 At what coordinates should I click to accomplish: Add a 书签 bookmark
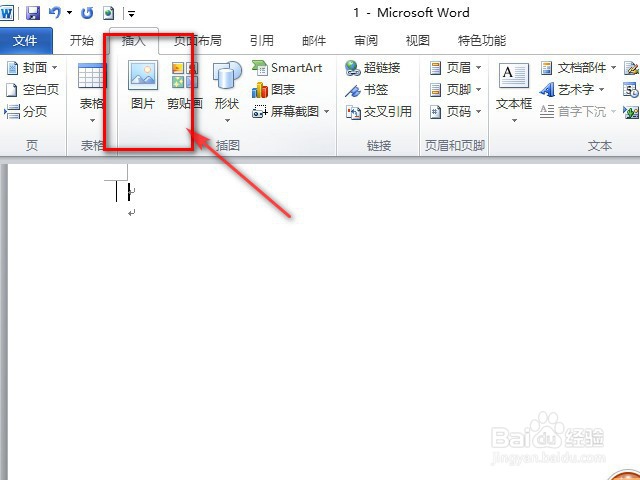pyautogui.click(x=366, y=90)
